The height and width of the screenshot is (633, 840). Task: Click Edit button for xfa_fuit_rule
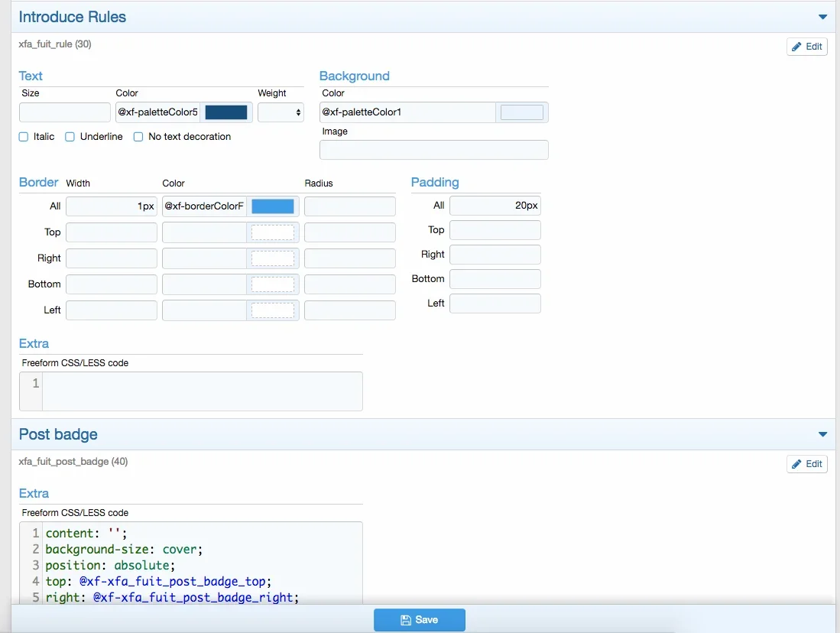pyautogui.click(x=806, y=47)
